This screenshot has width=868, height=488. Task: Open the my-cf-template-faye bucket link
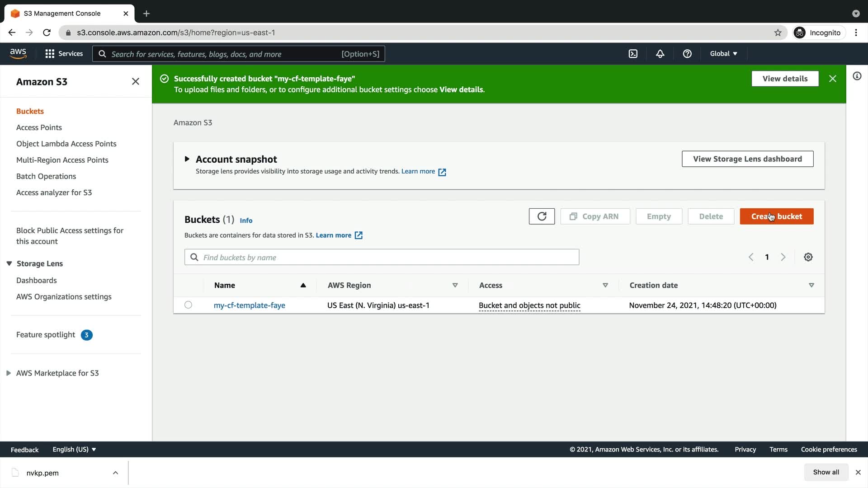point(249,305)
